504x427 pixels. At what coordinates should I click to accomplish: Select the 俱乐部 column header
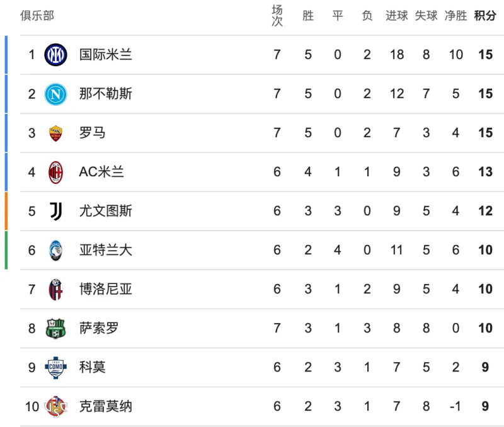(x=37, y=16)
